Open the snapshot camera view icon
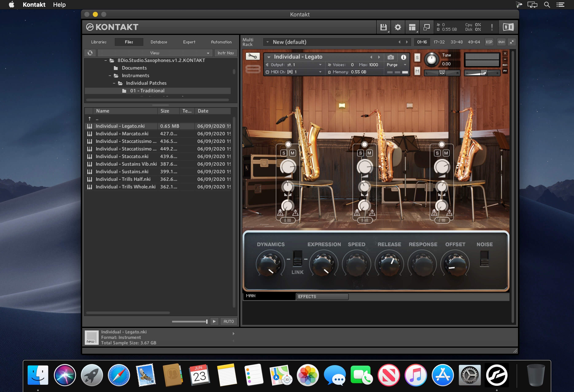The image size is (574, 392). coord(391,57)
